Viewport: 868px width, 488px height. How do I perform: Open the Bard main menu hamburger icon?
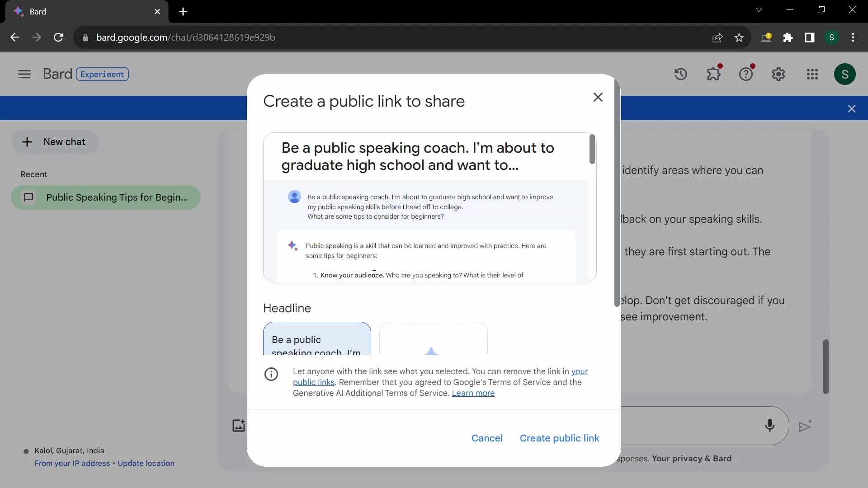[x=24, y=74]
